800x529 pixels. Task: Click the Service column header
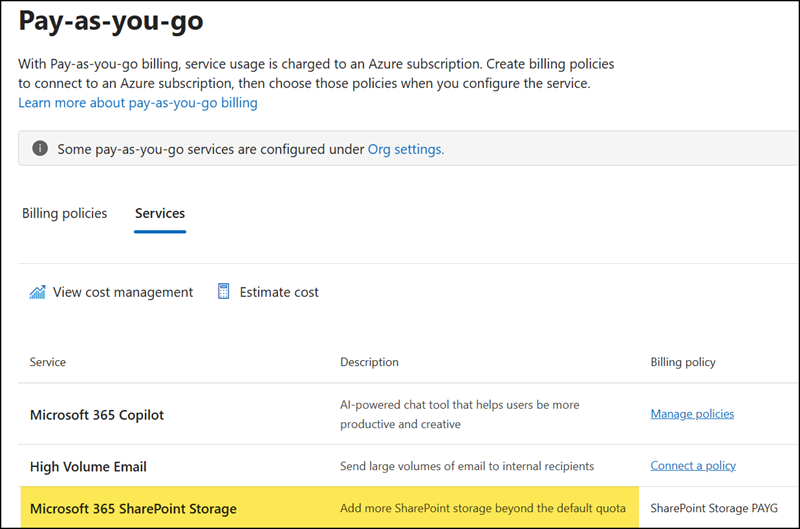pyautogui.click(x=47, y=362)
